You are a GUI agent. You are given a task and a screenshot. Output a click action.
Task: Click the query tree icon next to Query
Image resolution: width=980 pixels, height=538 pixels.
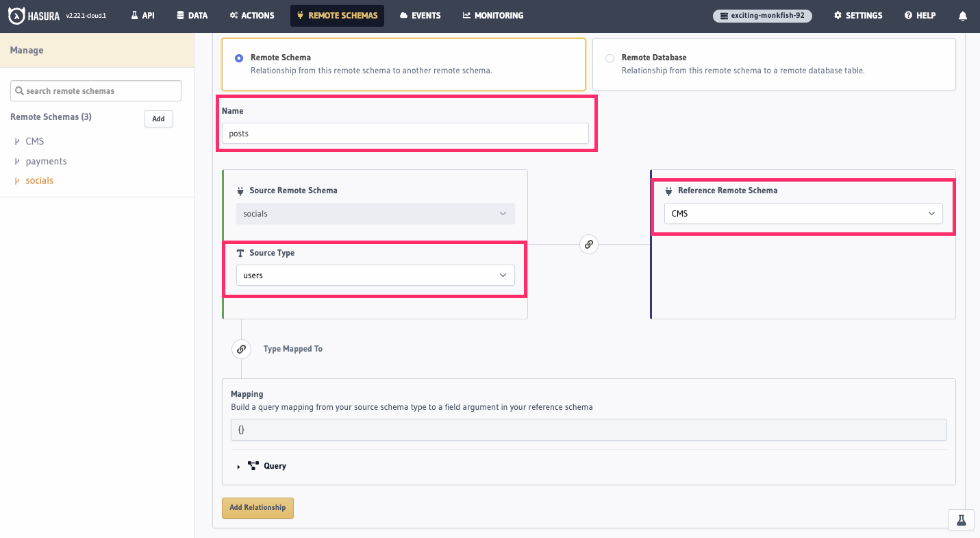click(253, 465)
